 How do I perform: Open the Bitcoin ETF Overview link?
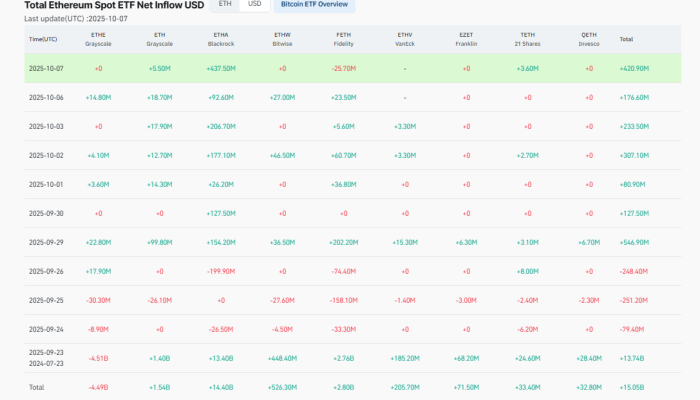click(x=314, y=5)
